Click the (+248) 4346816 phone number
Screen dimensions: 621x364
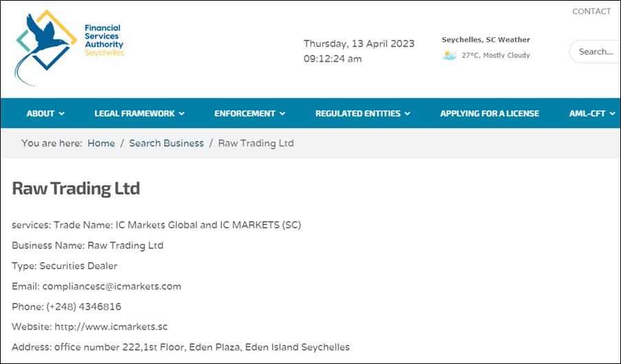point(83,306)
